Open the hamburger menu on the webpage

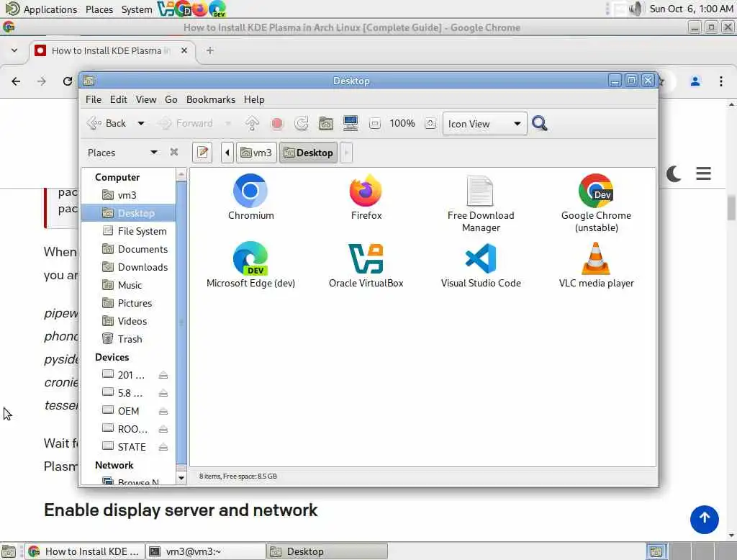pyautogui.click(x=703, y=173)
